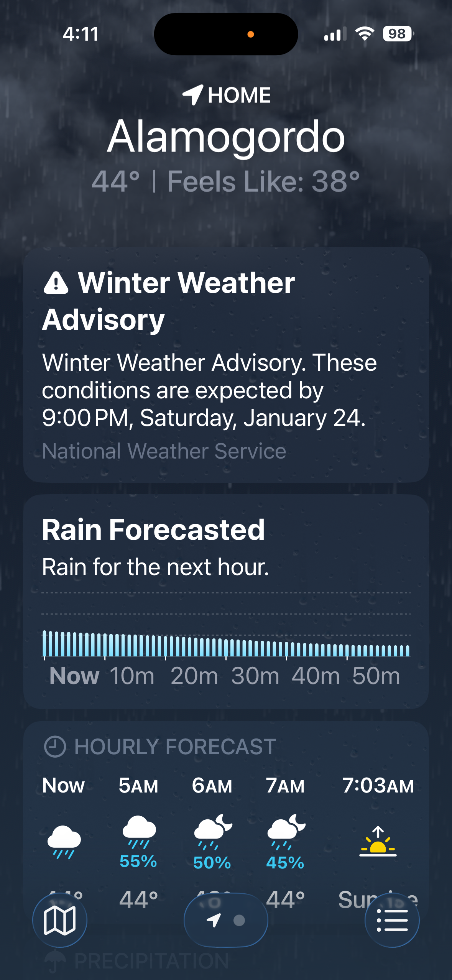Tap the Hourly Forecast clock icon

pyautogui.click(x=55, y=747)
